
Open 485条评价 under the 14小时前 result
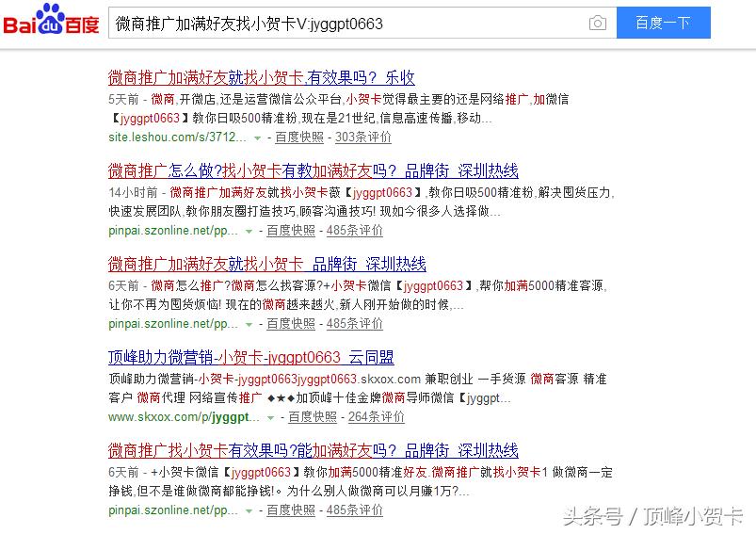point(354,230)
